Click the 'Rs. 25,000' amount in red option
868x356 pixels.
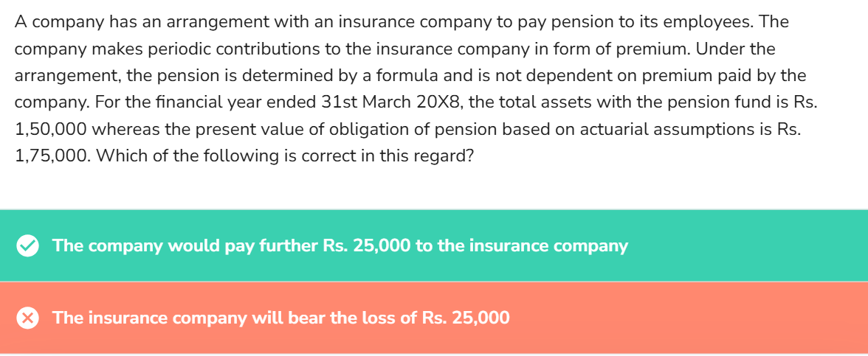(x=466, y=318)
